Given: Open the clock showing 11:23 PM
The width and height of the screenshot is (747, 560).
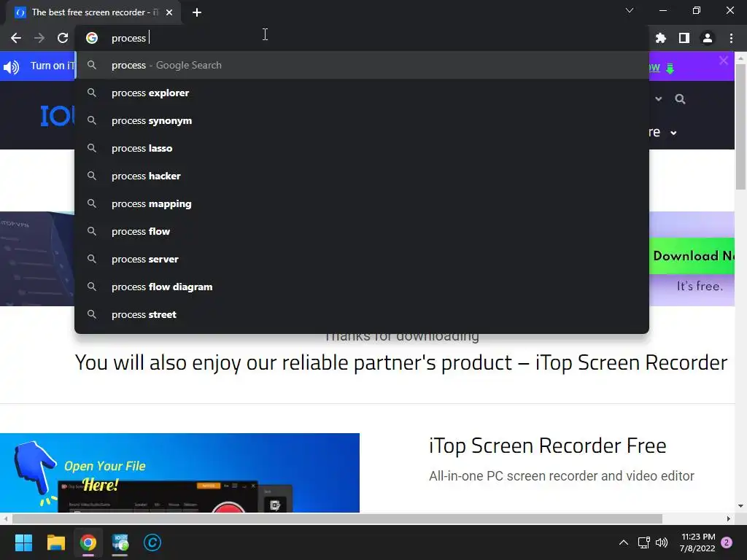Looking at the screenshot, I should click(698, 542).
